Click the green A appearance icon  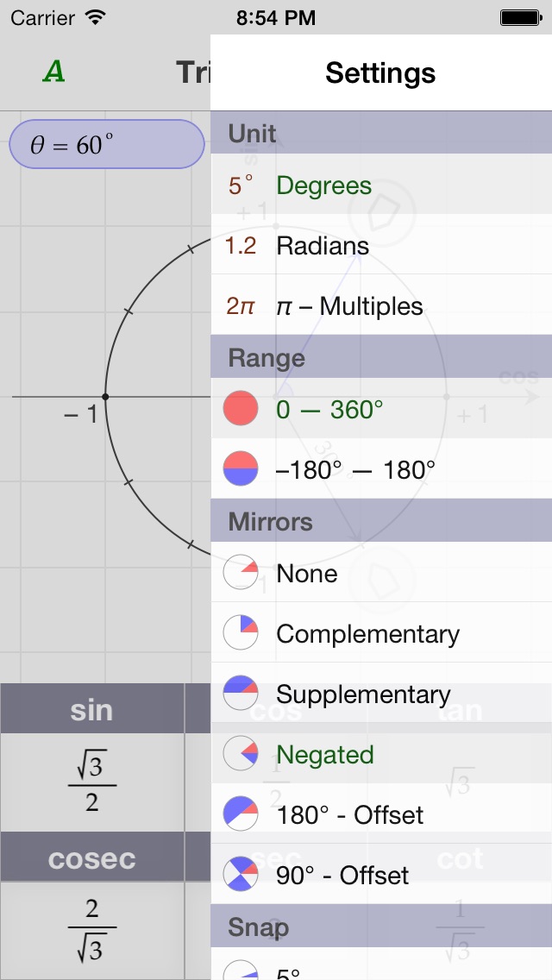tap(52, 72)
